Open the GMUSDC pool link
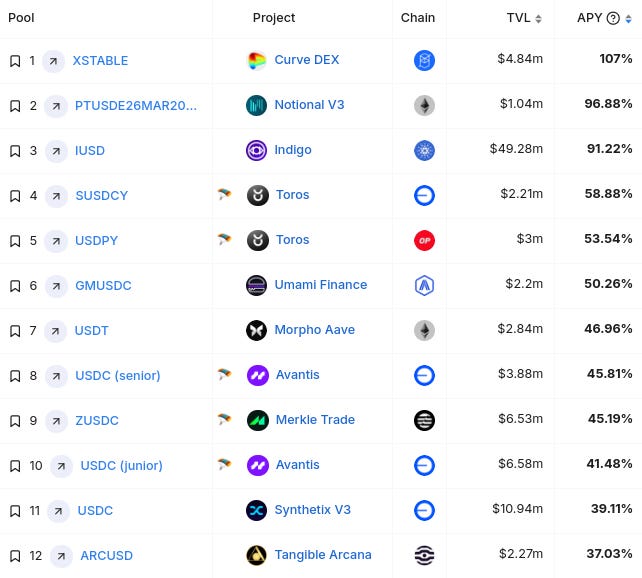This screenshot has height=578, width=642. coord(103,286)
